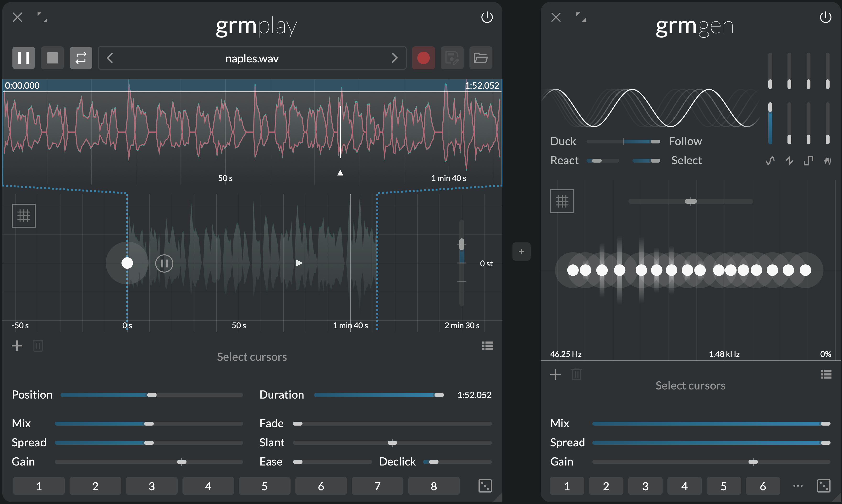Add a cursor with grmgen plus icon
The image size is (842, 504).
555,375
